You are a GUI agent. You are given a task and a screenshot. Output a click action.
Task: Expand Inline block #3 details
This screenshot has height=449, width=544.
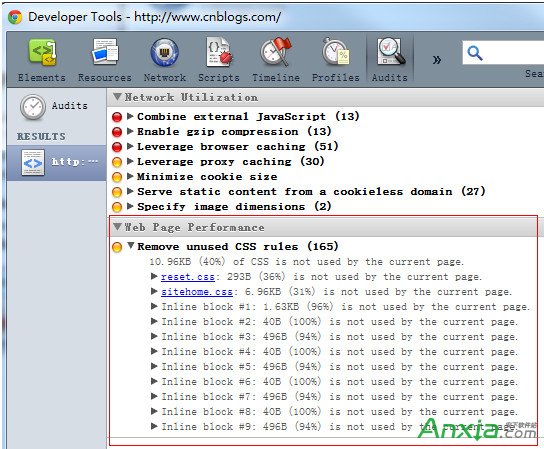pyautogui.click(x=154, y=336)
